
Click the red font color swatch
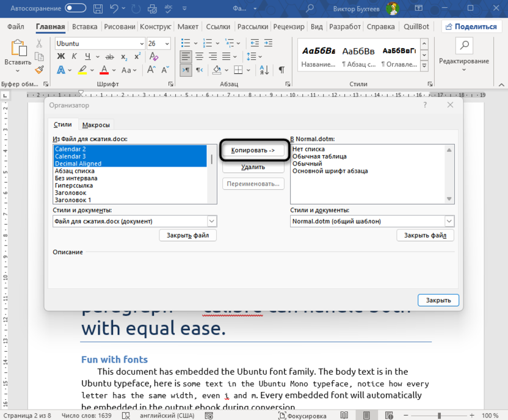(x=104, y=71)
